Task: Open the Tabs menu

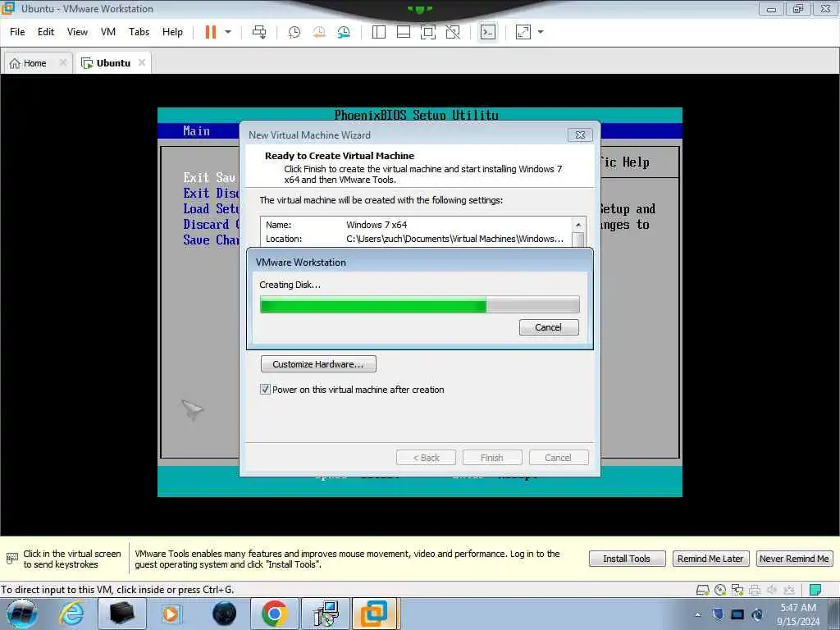Action: [139, 32]
